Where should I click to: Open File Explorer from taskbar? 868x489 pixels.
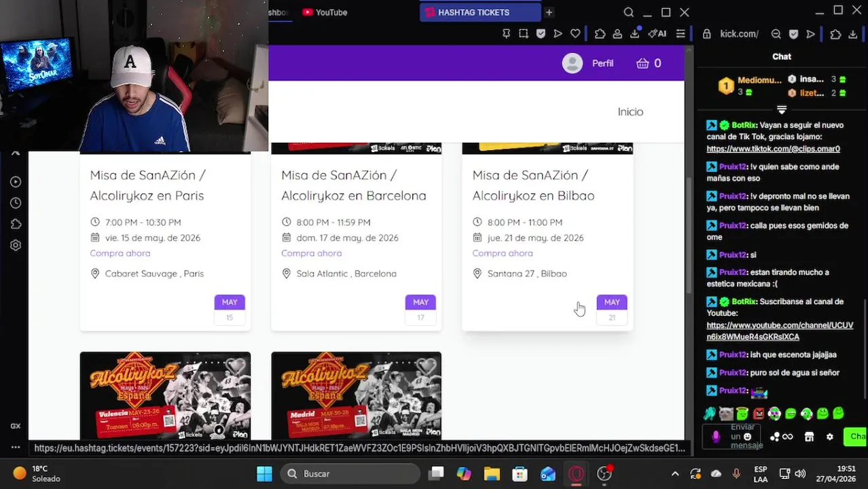pos(492,473)
